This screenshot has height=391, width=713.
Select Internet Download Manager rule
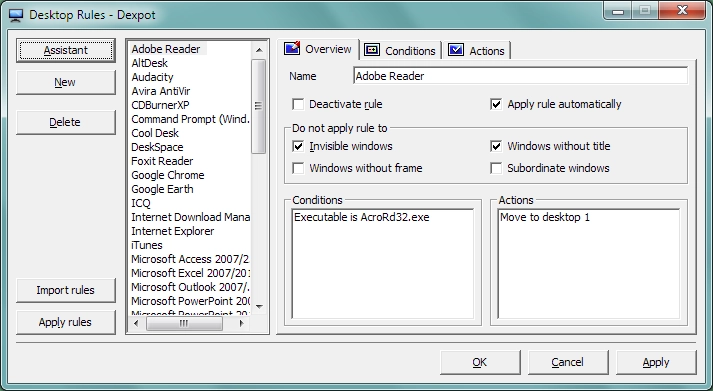click(190, 217)
